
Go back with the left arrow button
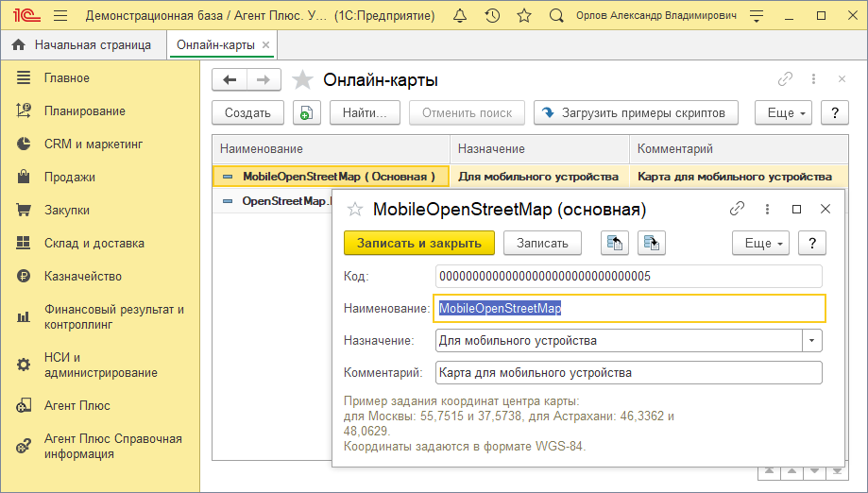tap(230, 79)
